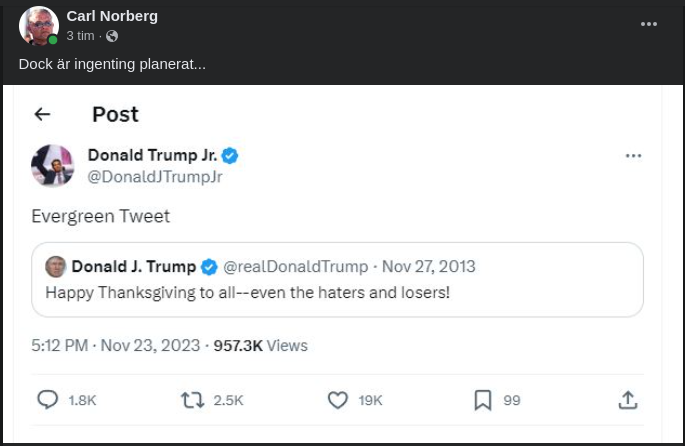The height and width of the screenshot is (446, 685).
Task: Click the heart like icon
Action: click(338, 400)
